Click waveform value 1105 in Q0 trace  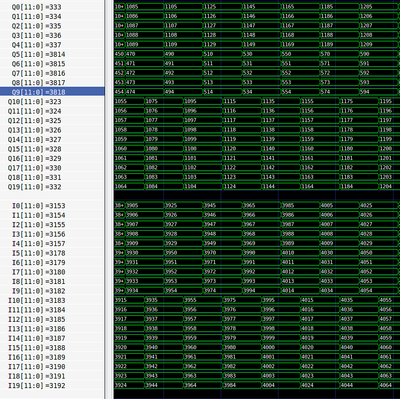pos(183,7)
